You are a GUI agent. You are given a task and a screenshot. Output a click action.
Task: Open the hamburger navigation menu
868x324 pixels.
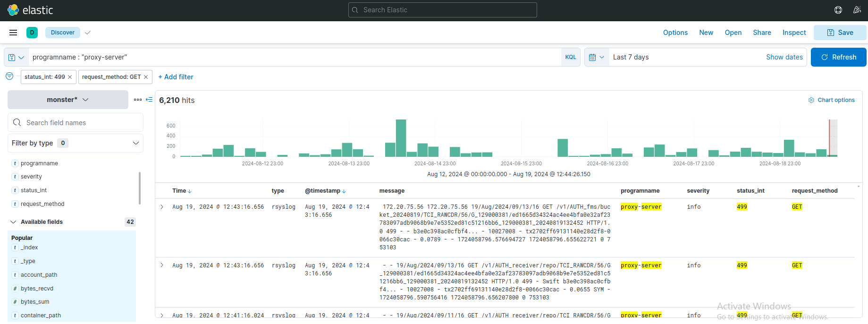[13, 33]
